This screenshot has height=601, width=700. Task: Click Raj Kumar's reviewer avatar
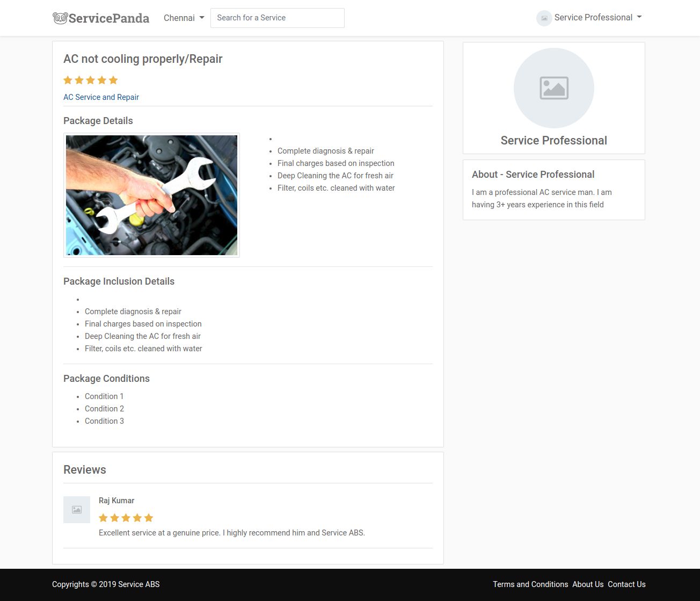point(77,510)
